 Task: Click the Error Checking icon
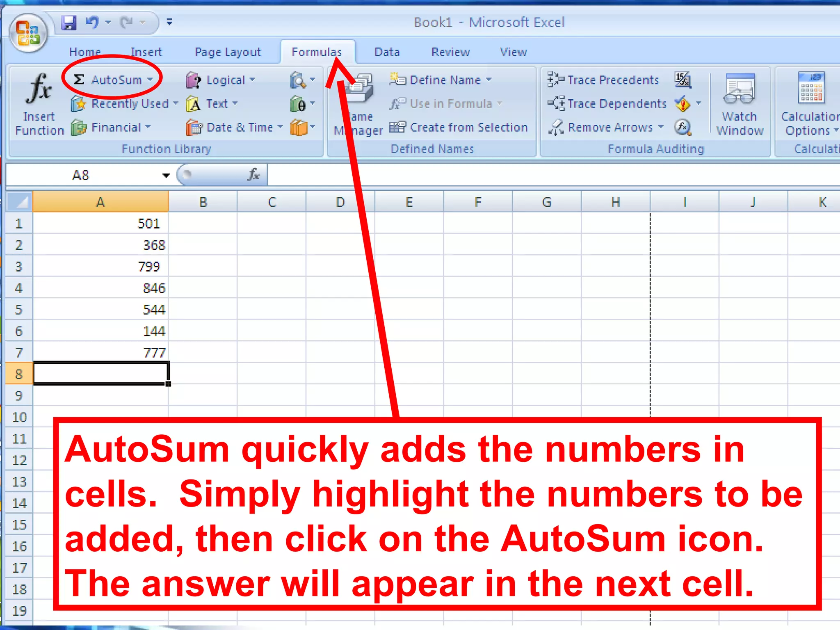pyautogui.click(x=682, y=104)
